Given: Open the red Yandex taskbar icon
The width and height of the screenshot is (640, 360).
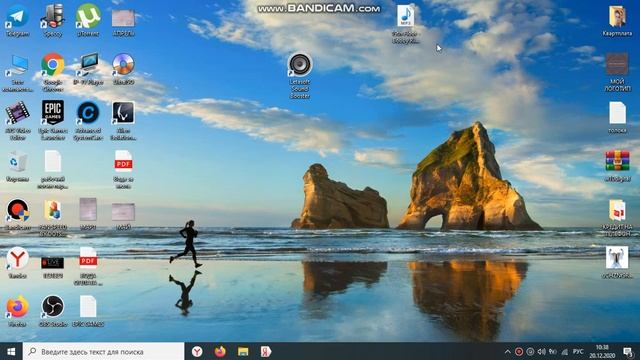Looking at the screenshot, I should (266, 351).
